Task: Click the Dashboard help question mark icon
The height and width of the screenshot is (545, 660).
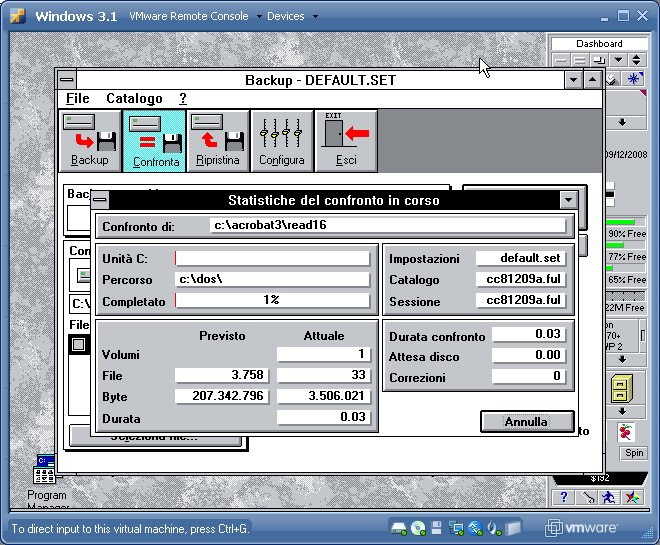Action: point(565,497)
